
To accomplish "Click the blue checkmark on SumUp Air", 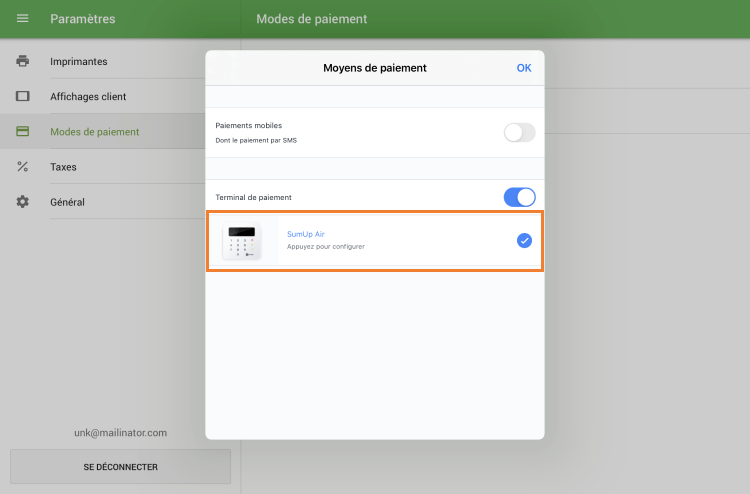I will [x=524, y=241].
